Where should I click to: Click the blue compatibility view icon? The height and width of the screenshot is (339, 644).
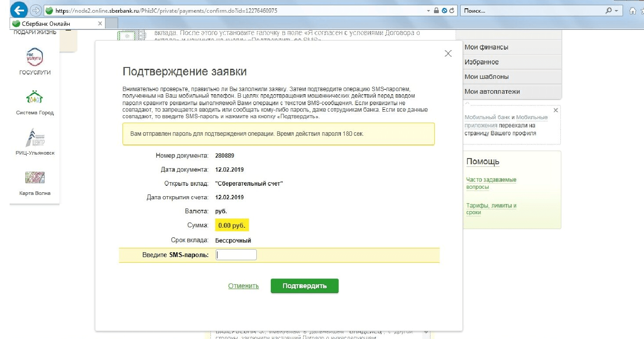click(x=444, y=11)
